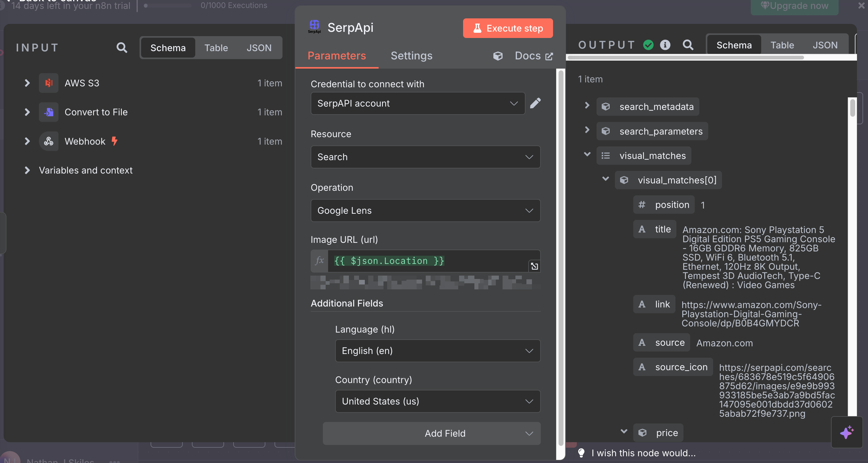Select the Parameters tab
This screenshot has height=463, width=868.
(336, 56)
